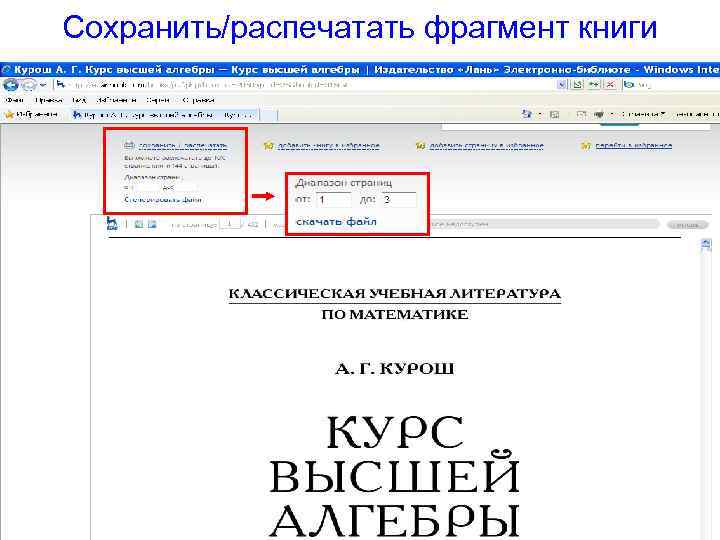720x540 pixels.
Task: Click the page number box in reader toolbar
Action: point(230,224)
